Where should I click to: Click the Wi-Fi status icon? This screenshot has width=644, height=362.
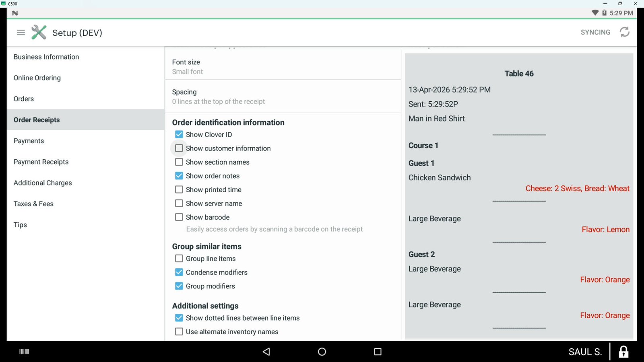595,13
